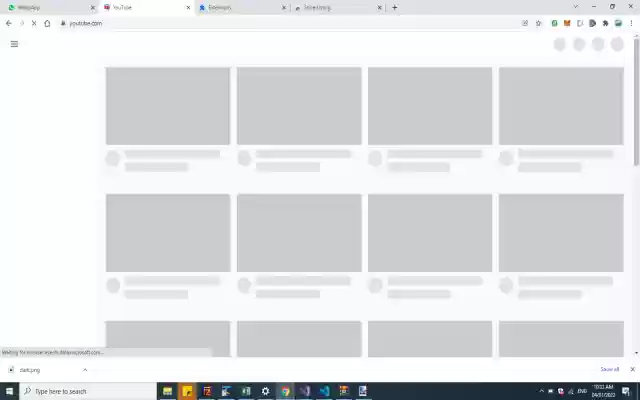Open the Windows Start menu
This screenshot has width=640, height=400.
tap(9, 391)
